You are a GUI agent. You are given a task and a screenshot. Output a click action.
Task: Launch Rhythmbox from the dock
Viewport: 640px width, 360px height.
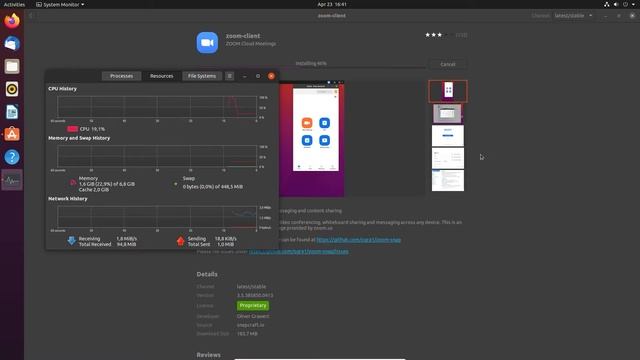pos(12,89)
